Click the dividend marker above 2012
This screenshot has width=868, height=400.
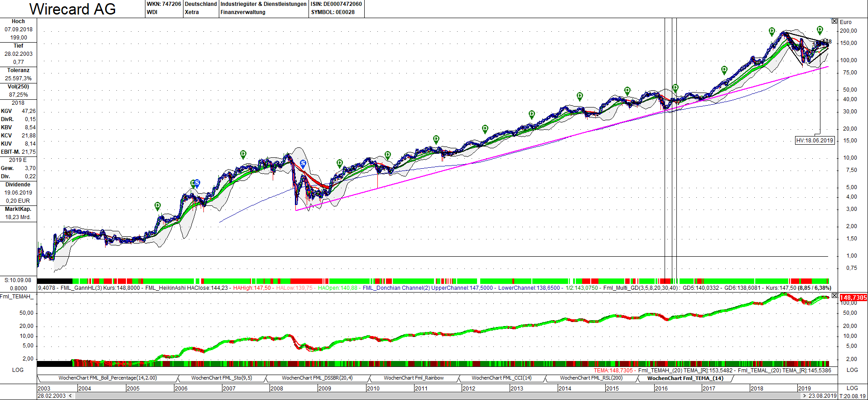(485, 129)
